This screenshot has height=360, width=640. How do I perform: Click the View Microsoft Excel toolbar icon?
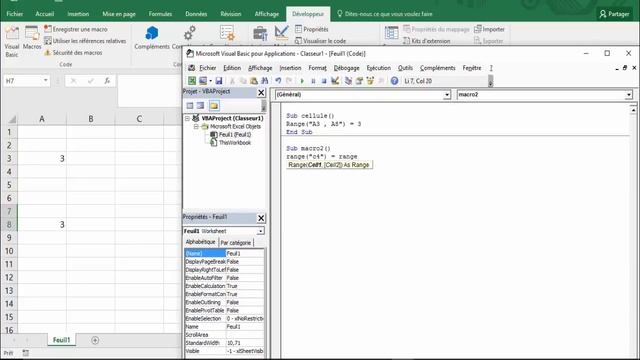click(192, 81)
